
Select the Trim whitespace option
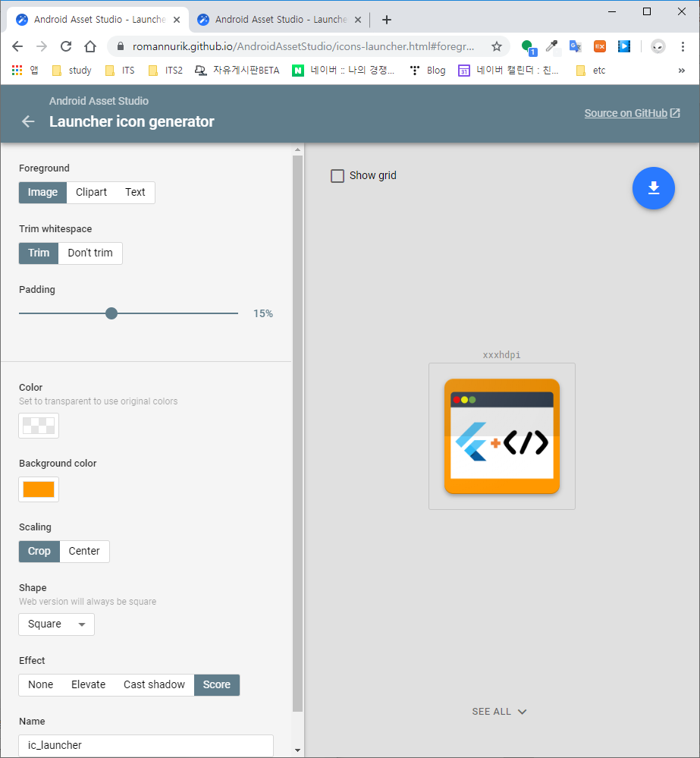pos(39,253)
